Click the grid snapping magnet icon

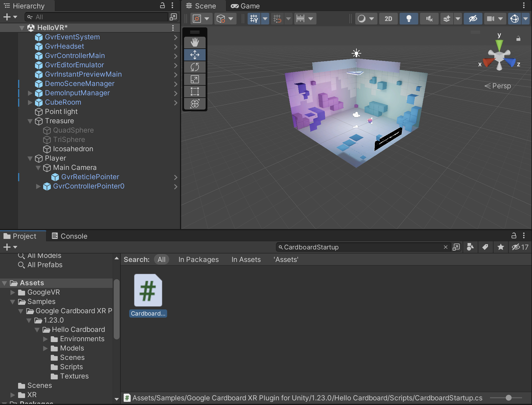click(x=276, y=18)
